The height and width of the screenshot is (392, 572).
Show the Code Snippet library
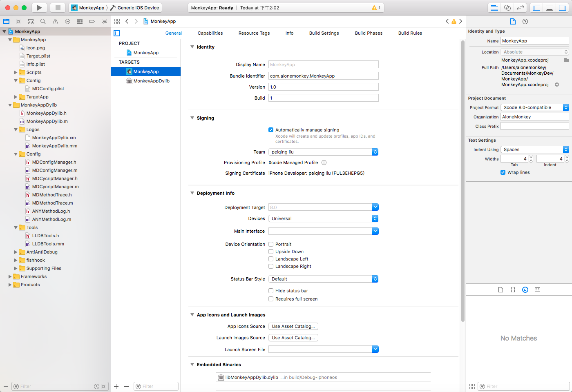(x=513, y=290)
